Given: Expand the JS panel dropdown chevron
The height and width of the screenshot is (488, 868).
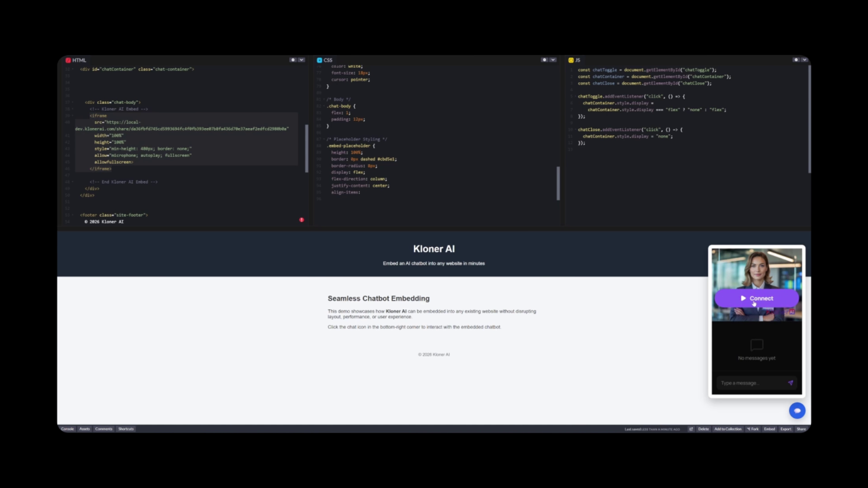Looking at the screenshot, I should click(804, 60).
